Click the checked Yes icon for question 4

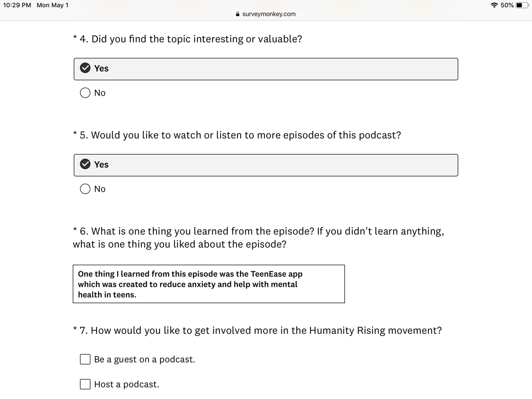pyautogui.click(x=85, y=68)
